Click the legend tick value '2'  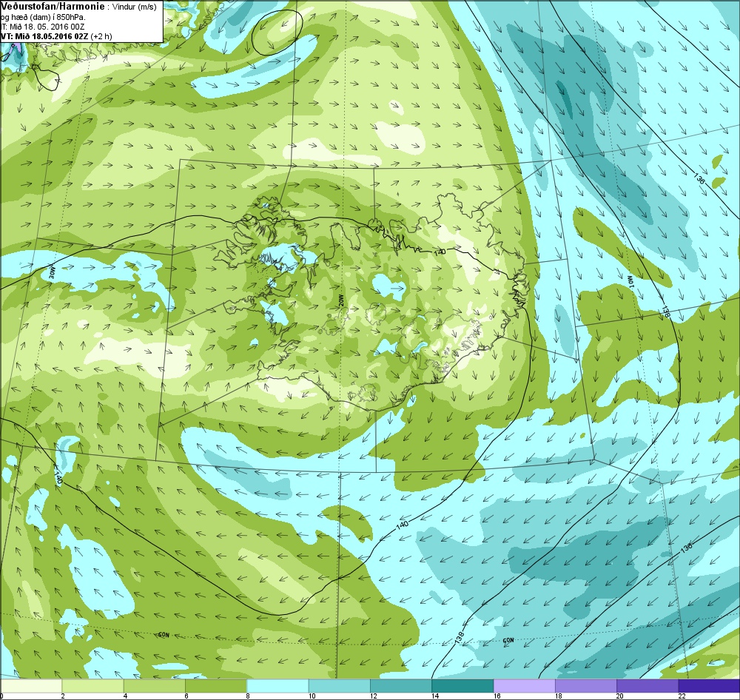tap(63, 696)
